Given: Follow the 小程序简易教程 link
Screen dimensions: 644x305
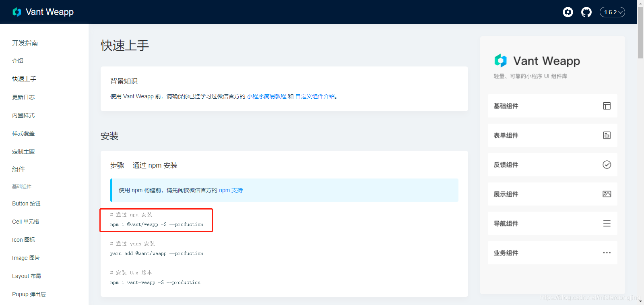Looking at the screenshot, I should [266, 96].
